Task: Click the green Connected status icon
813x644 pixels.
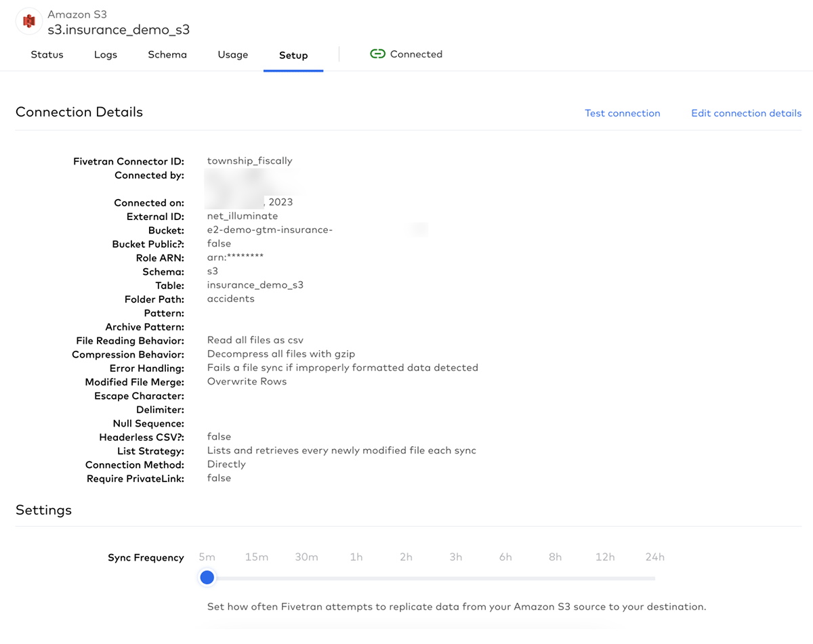Action: coord(377,53)
